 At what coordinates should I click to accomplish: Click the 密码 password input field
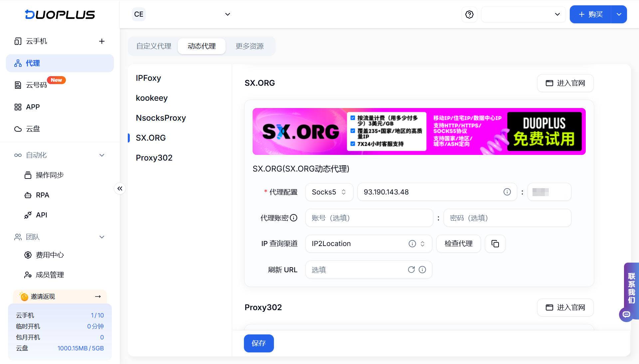click(507, 218)
